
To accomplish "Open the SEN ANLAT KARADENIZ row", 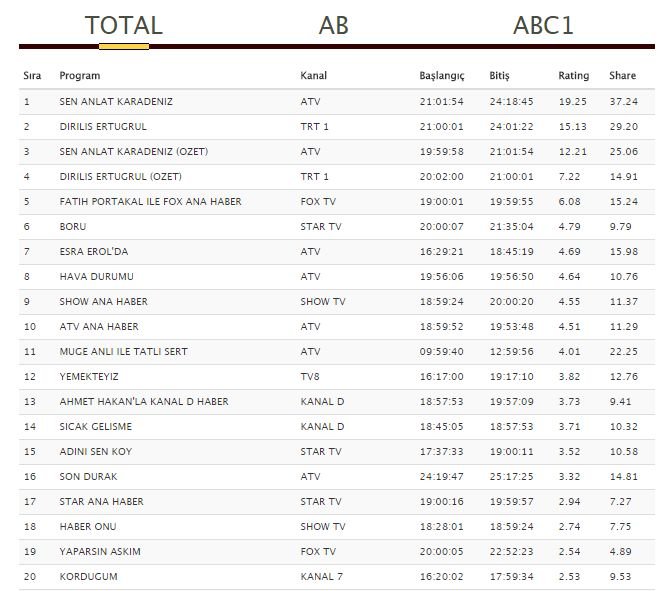I will (x=337, y=102).
